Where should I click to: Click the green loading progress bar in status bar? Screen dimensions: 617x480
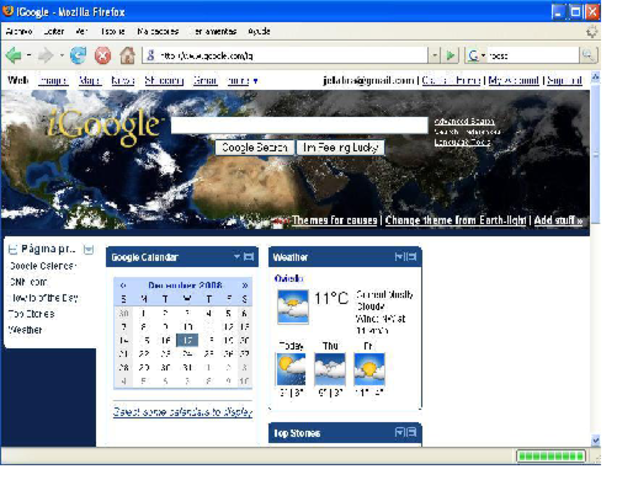point(550,456)
